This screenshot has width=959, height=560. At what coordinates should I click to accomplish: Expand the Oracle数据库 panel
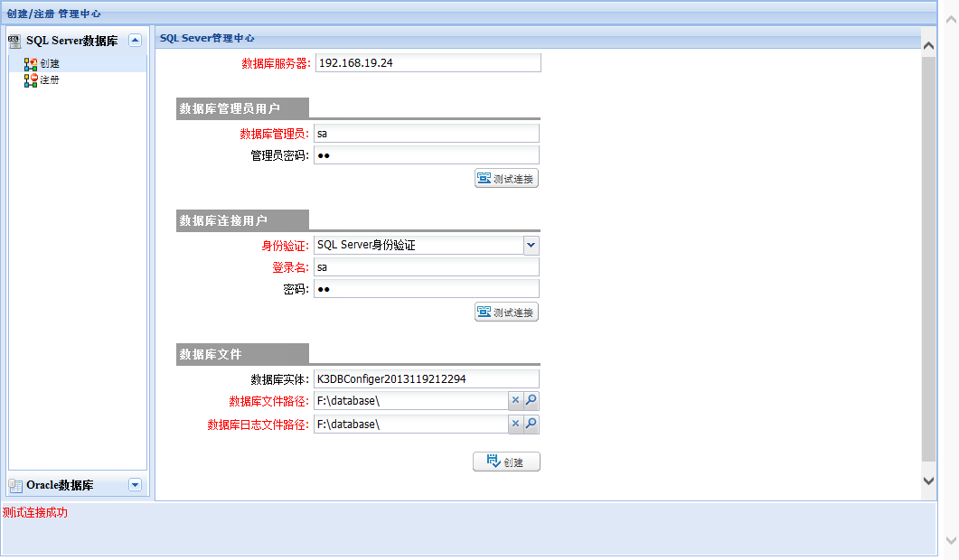tap(136, 485)
